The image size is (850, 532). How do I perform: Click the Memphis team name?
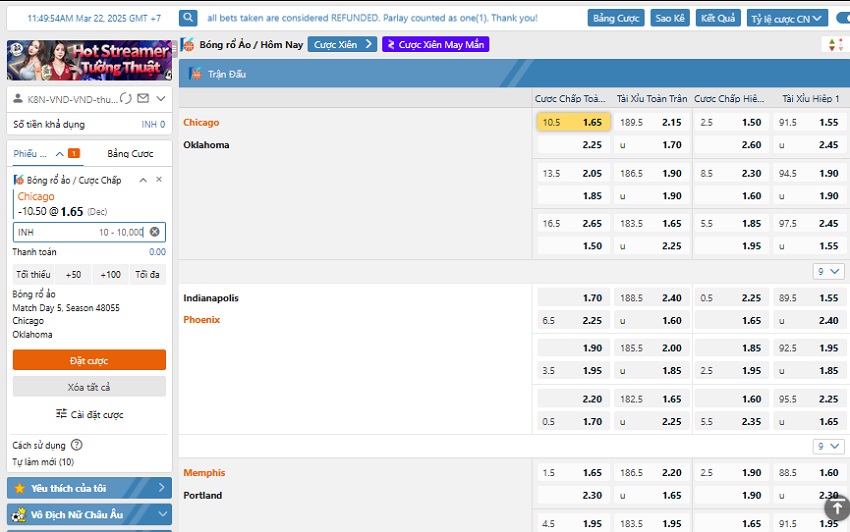tap(204, 473)
